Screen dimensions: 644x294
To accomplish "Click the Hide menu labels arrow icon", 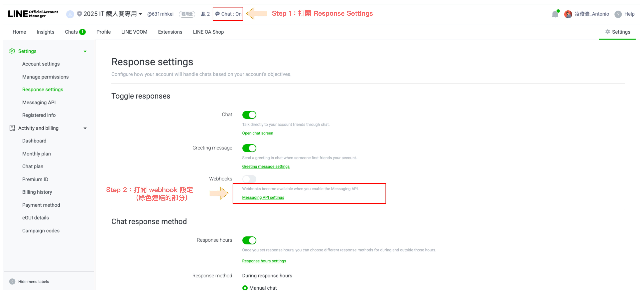I will click(12, 282).
